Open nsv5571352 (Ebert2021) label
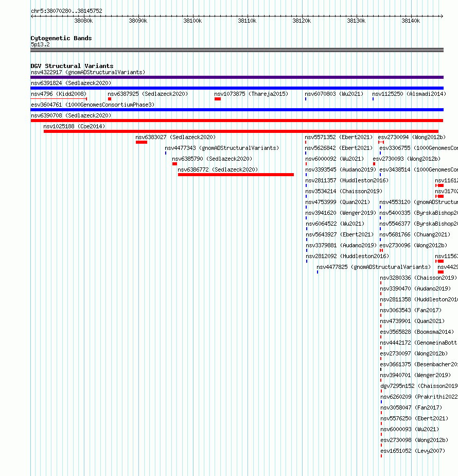The image size is (458, 476). tap(339, 137)
